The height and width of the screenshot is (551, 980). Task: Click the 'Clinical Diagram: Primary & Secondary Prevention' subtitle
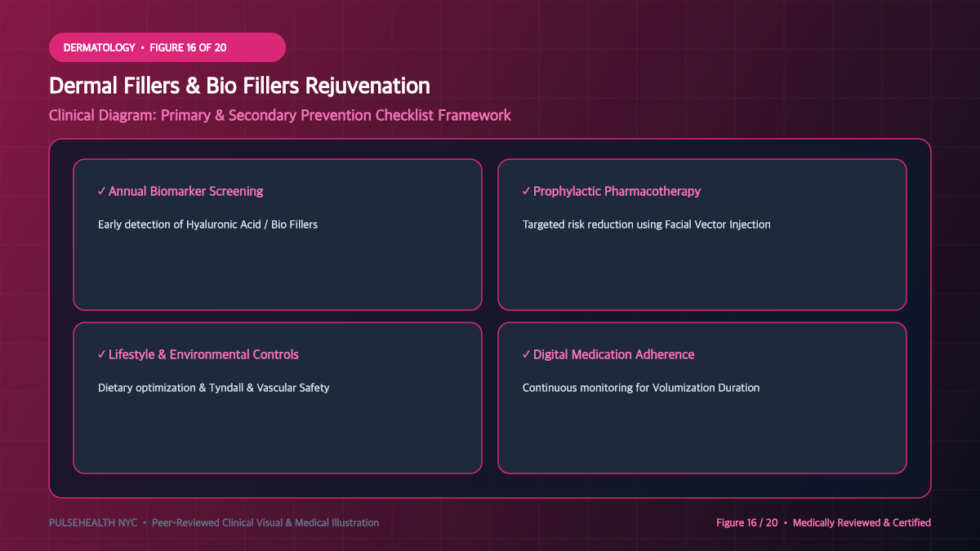[x=280, y=115]
